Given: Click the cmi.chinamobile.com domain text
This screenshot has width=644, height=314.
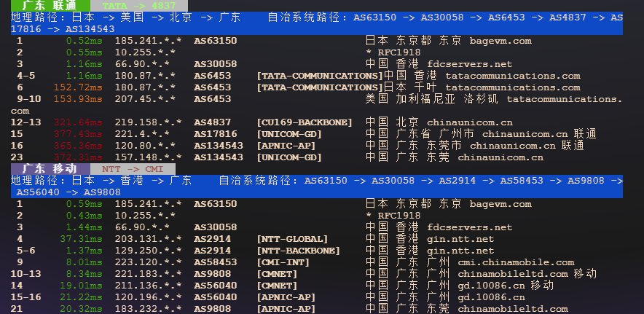Looking at the screenshot, I should [x=516, y=262].
